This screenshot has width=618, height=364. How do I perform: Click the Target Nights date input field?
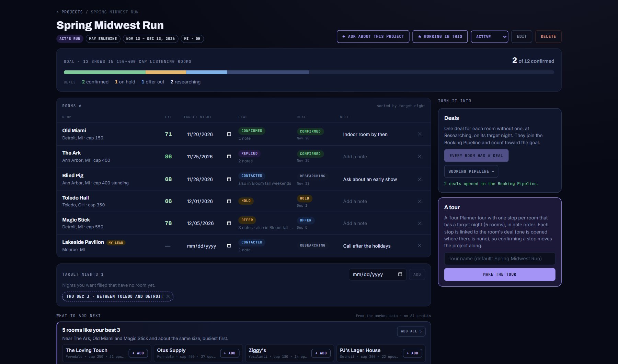378,274
